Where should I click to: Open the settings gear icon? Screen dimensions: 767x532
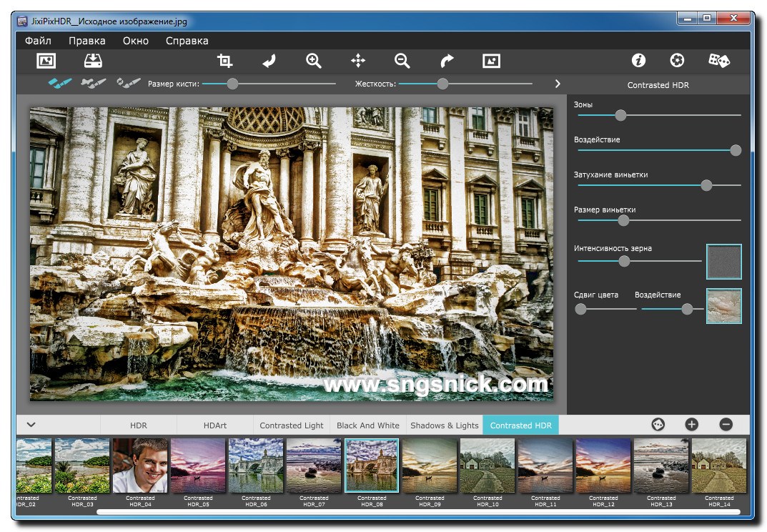677,60
